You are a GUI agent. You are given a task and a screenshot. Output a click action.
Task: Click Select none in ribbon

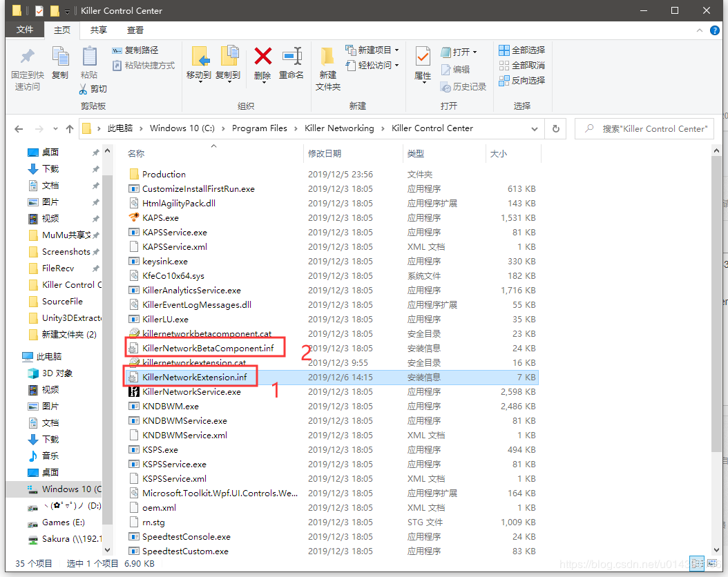[x=522, y=66]
